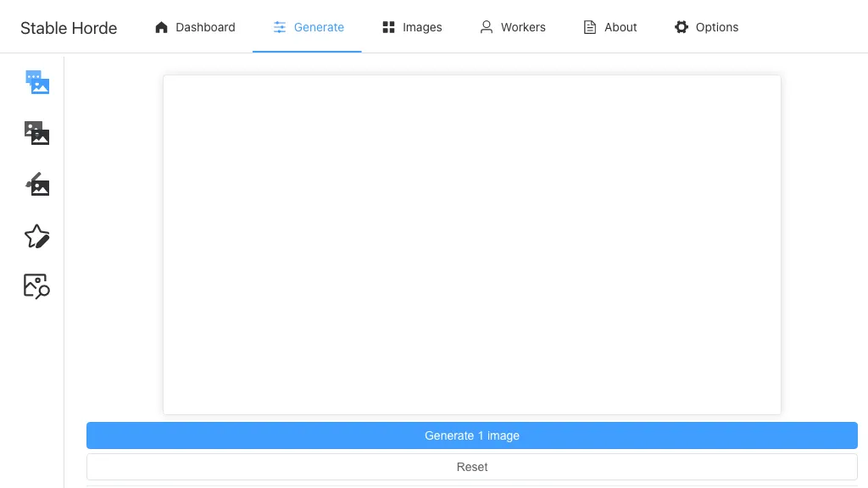Click the Reset button

471,467
